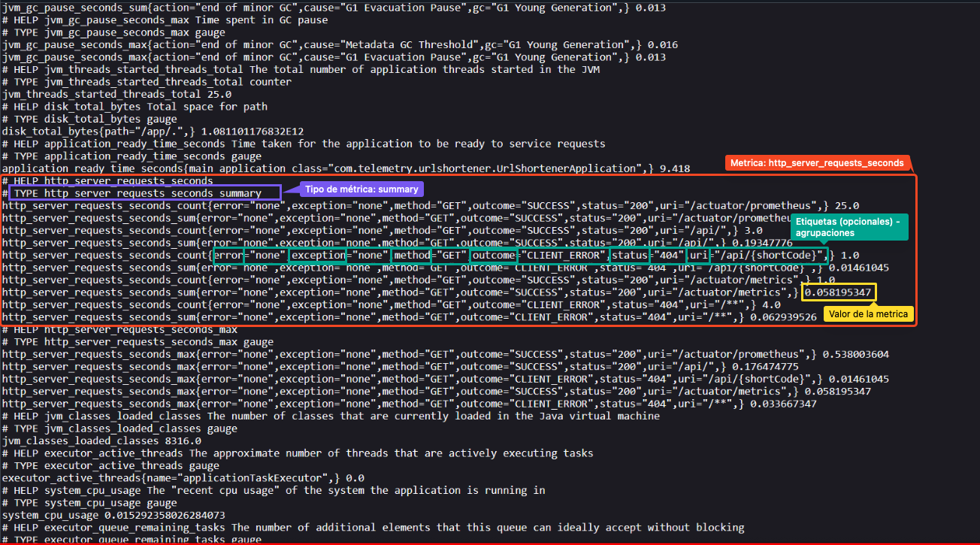Click the "# TYPE disk_total_bytes gauge" line
This screenshot has height=545, width=980.
pyautogui.click(x=89, y=119)
